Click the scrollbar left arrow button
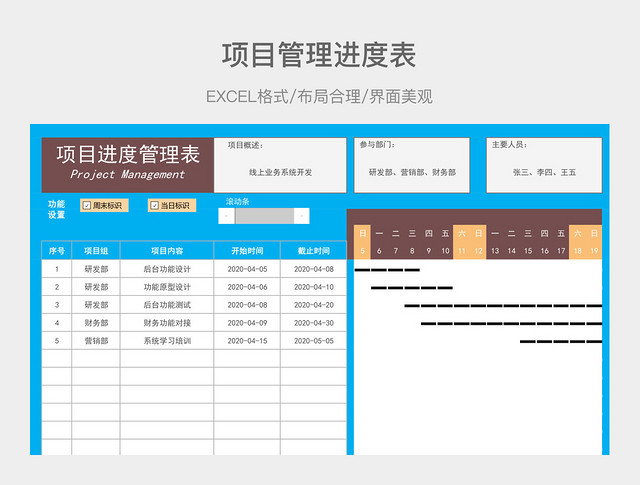 click(x=227, y=216)
